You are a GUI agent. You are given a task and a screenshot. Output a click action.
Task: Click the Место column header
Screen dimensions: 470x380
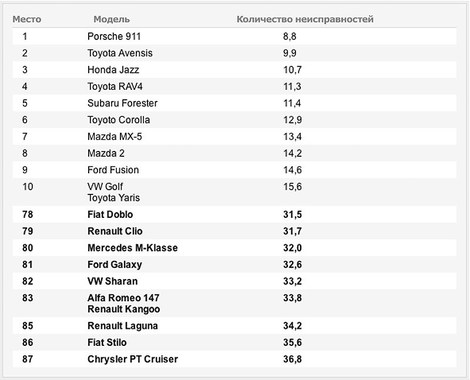tap(27, 19)
